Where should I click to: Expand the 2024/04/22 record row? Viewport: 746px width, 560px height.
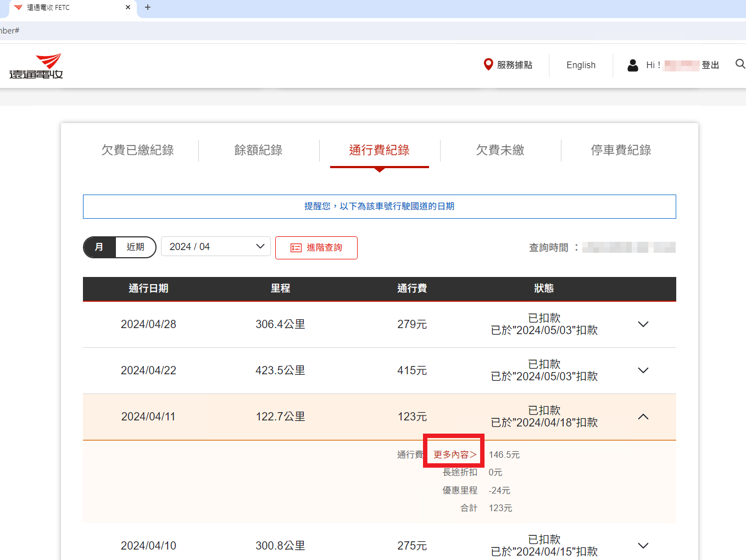click(x=643, y=370)
